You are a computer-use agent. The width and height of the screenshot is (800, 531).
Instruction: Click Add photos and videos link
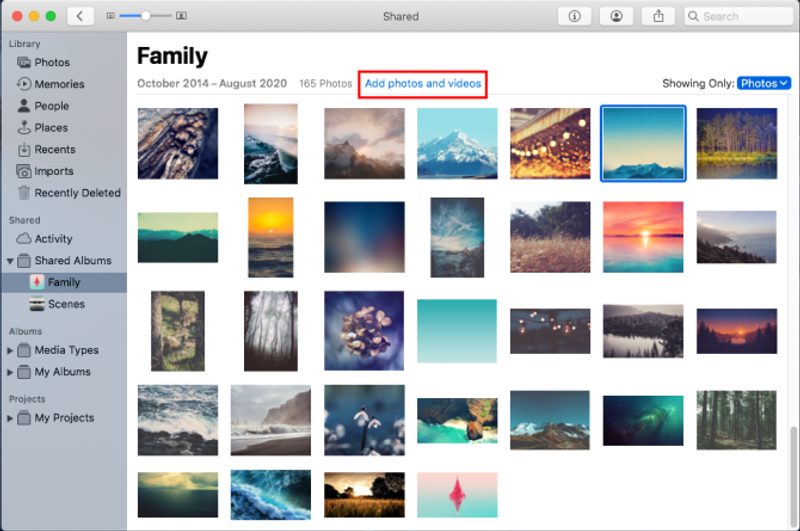[423, 84]
